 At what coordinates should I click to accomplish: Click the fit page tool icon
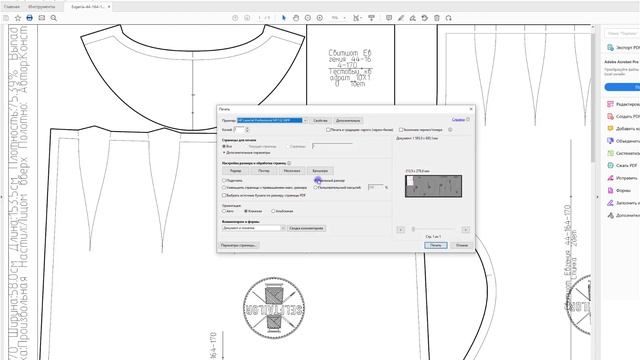click(357, 18)
